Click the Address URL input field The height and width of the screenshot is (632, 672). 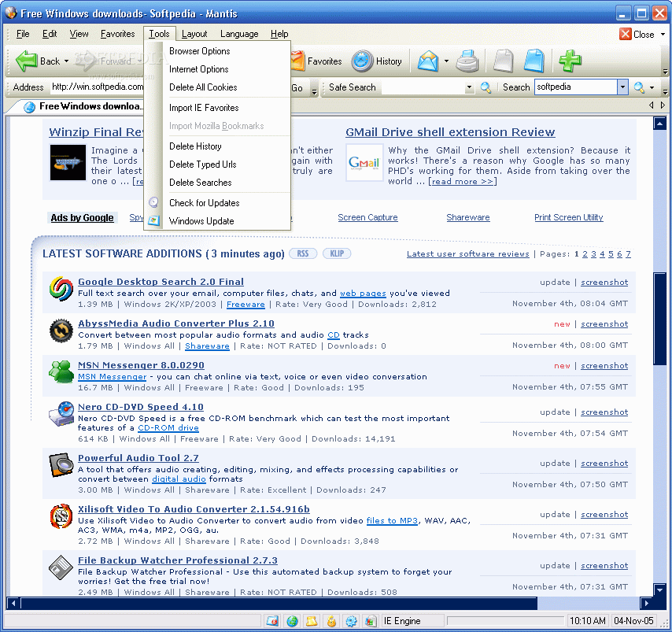point(98,87)
